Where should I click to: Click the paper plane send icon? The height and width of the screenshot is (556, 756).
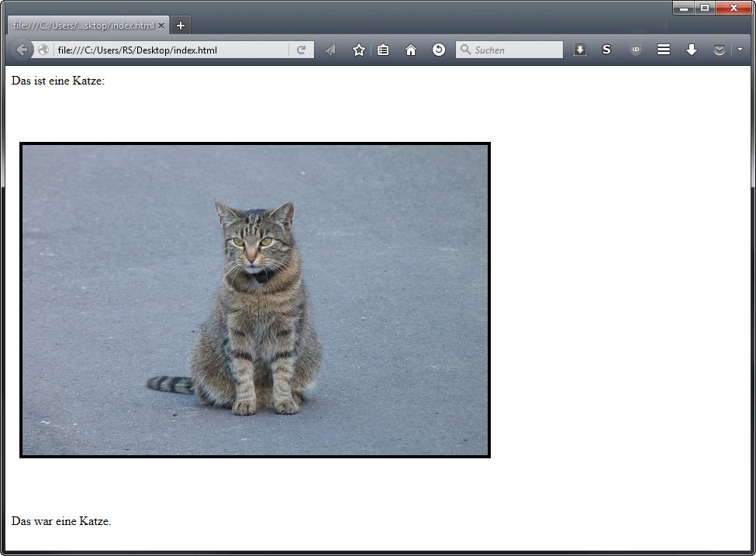[x=330, y=50]
